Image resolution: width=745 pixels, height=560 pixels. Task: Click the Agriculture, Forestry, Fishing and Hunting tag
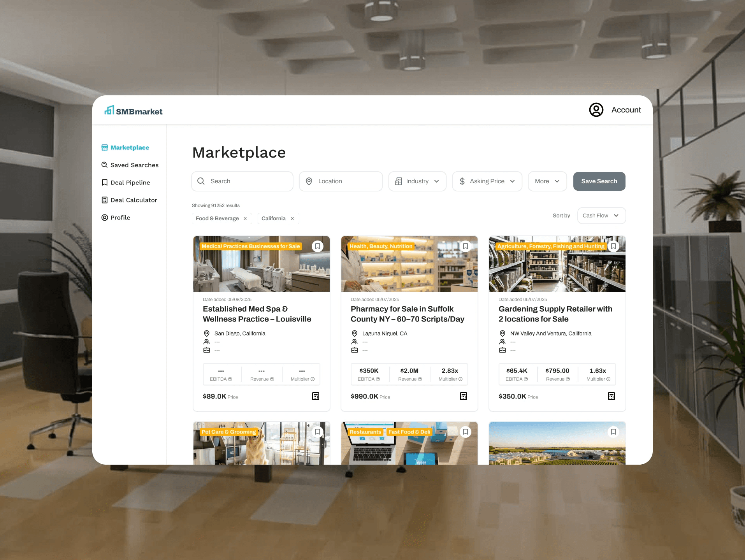551,246
